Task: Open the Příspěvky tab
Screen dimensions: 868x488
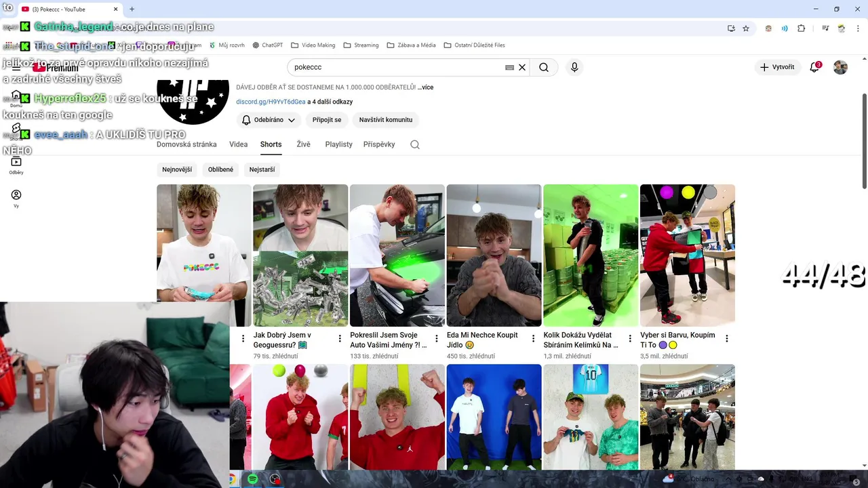Action: [x=379, y=144]
